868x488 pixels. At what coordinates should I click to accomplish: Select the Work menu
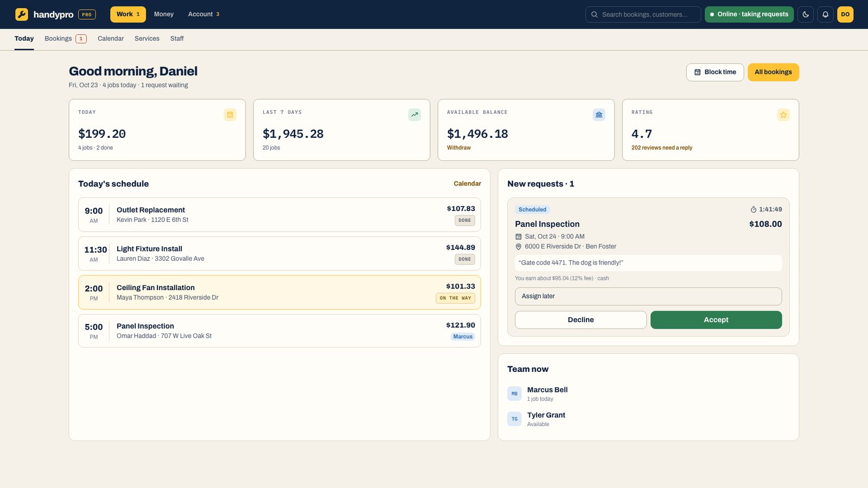(128, 14)
